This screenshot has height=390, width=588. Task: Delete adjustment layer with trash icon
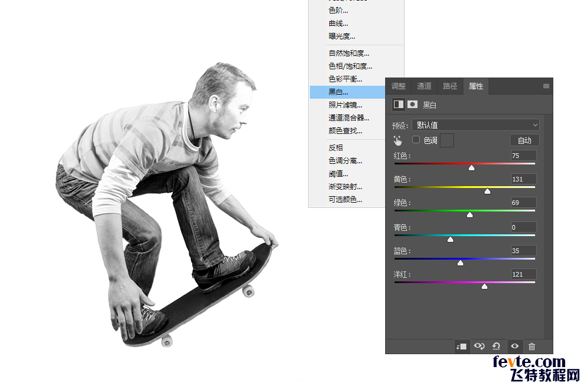[532, 346]
